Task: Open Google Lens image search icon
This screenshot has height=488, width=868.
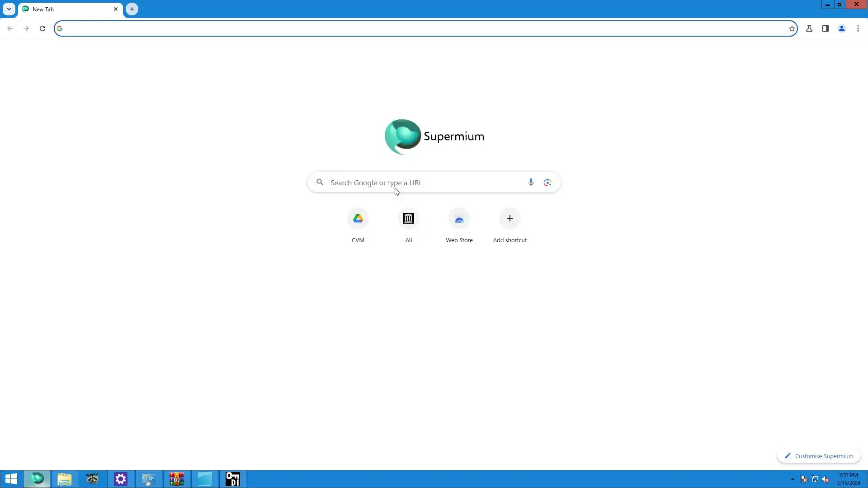Action: pyautogui.click(x=547, y=182)
